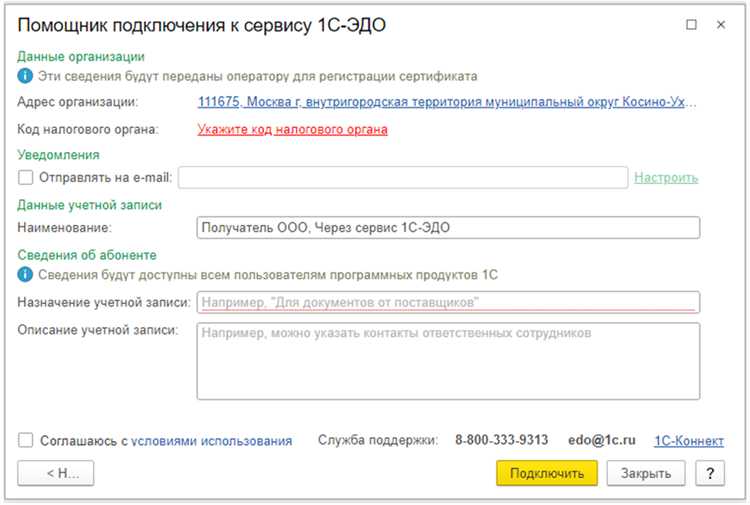
Task: Open the 'условиями использования' terms link
Action: (211, 440)
